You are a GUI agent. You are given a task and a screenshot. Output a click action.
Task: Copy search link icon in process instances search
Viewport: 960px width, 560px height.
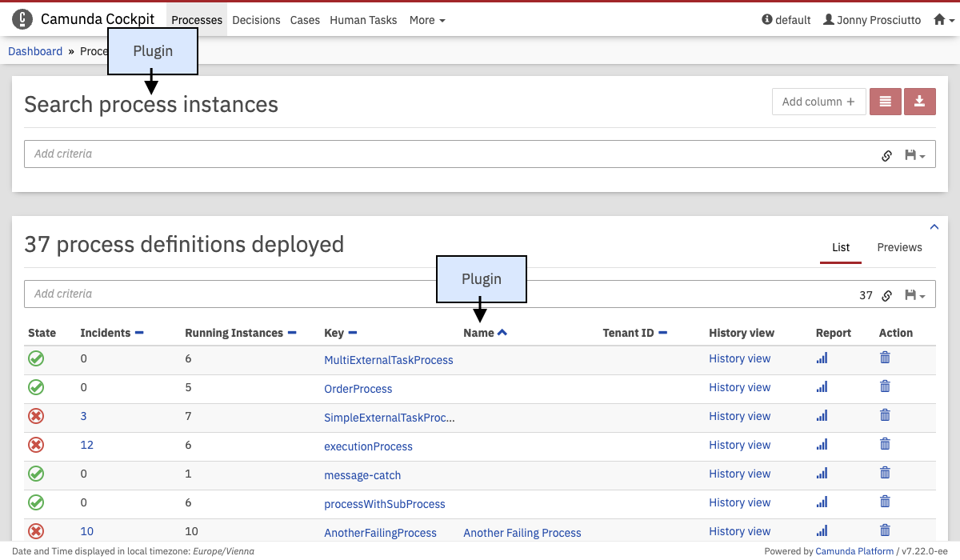pyautogui.click(x=886, y=155)
